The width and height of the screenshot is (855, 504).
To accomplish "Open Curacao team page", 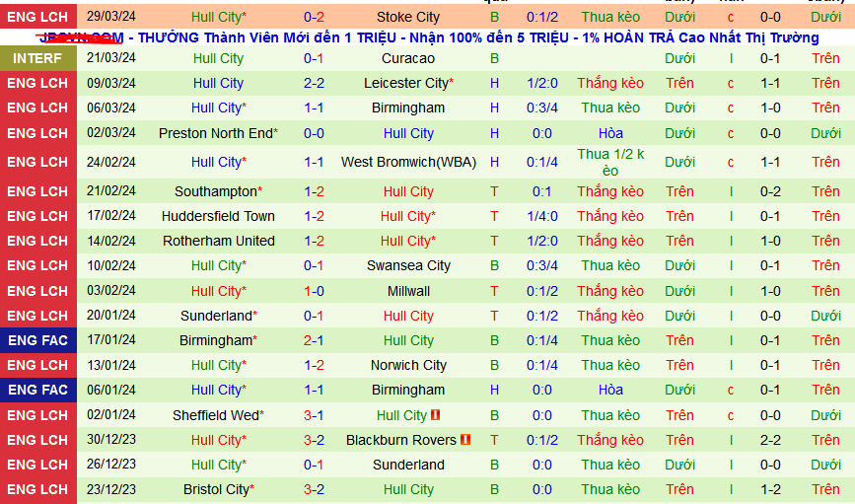I will 408,58.
